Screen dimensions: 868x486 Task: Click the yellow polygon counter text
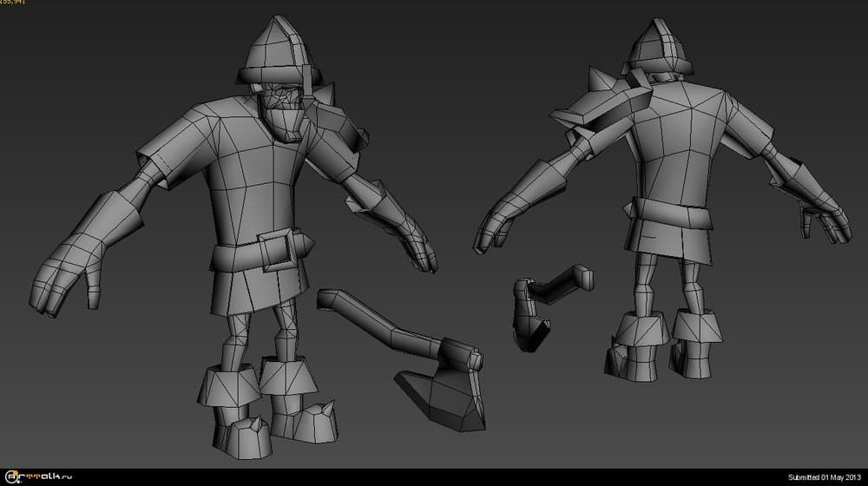(12, 3)
